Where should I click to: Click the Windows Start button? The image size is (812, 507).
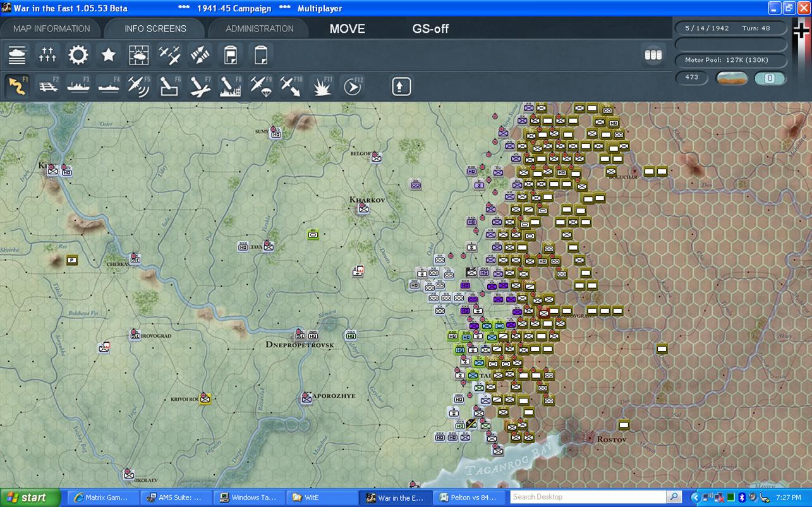[30, 498]
